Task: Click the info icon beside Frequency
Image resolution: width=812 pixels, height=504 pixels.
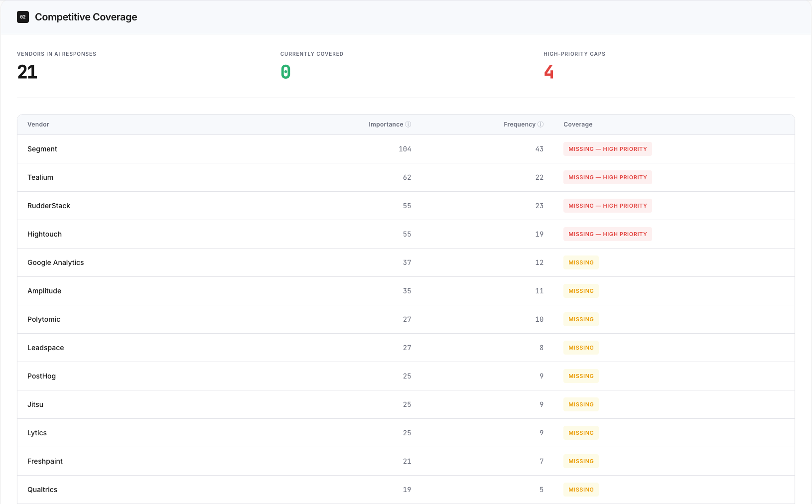Action: [x=541, y=125]
